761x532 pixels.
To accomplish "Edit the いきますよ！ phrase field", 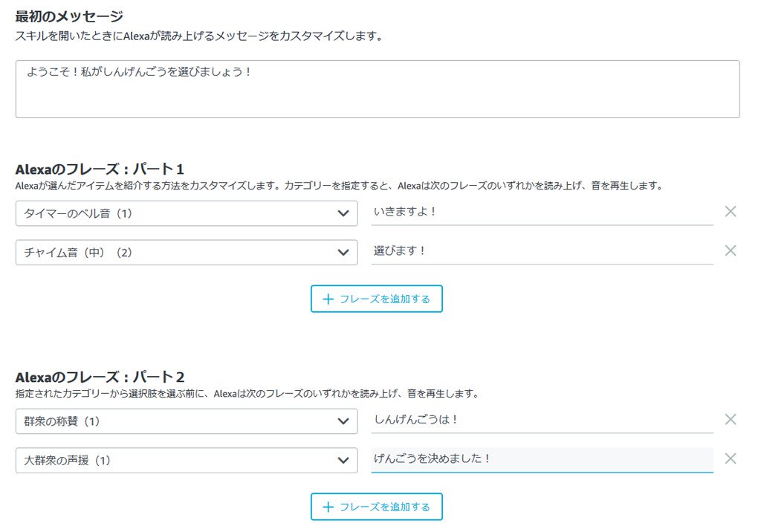I will 542,213.
